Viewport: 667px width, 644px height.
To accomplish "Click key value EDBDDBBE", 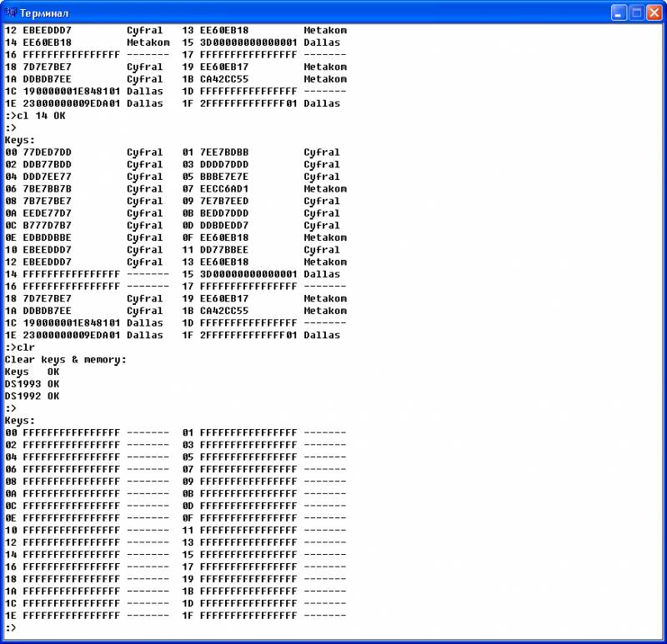I will click(x=48, y=237).
